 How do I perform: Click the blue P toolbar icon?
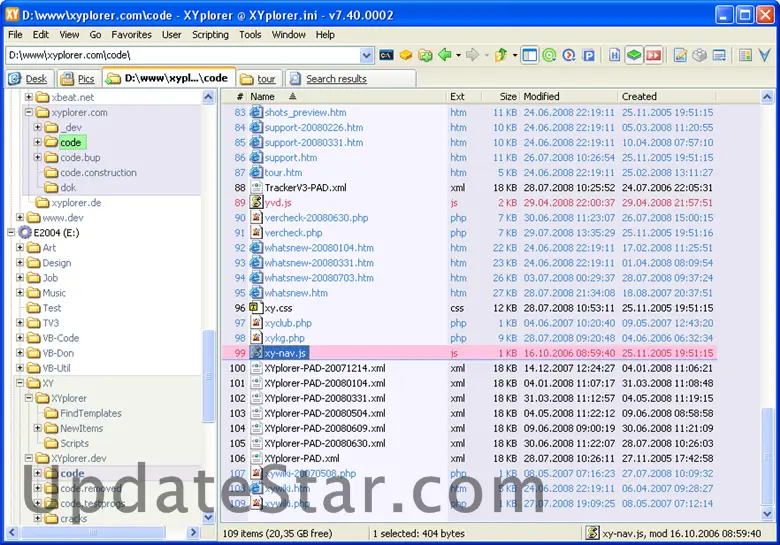(x=589, y=56)
